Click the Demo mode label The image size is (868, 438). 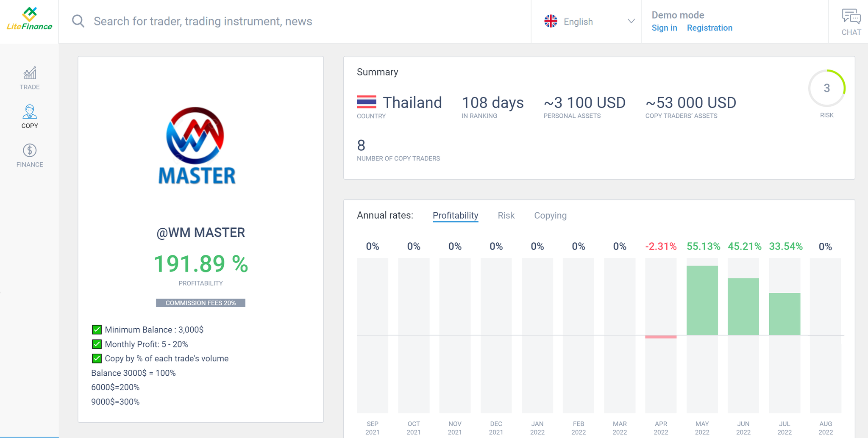678,15
